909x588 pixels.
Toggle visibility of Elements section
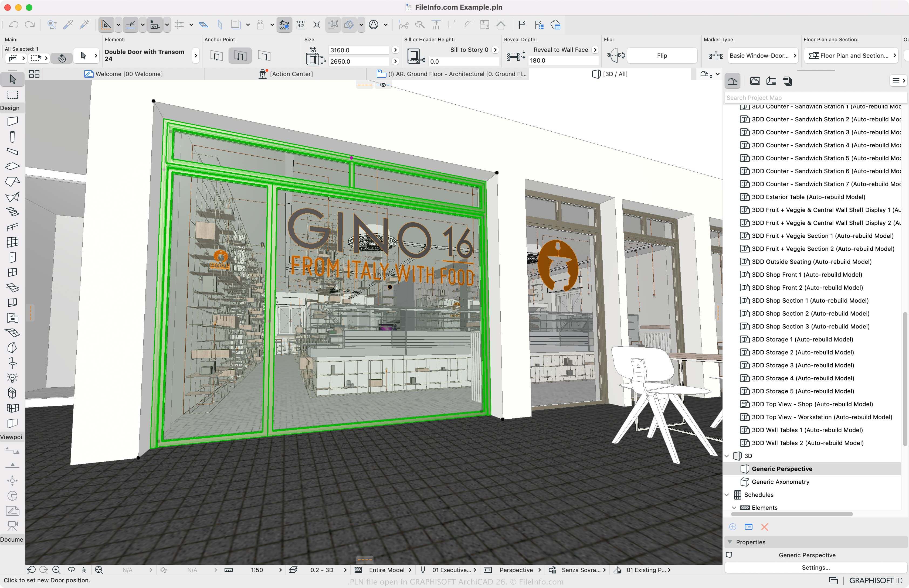pyautogui.click(x=734, y=507)
